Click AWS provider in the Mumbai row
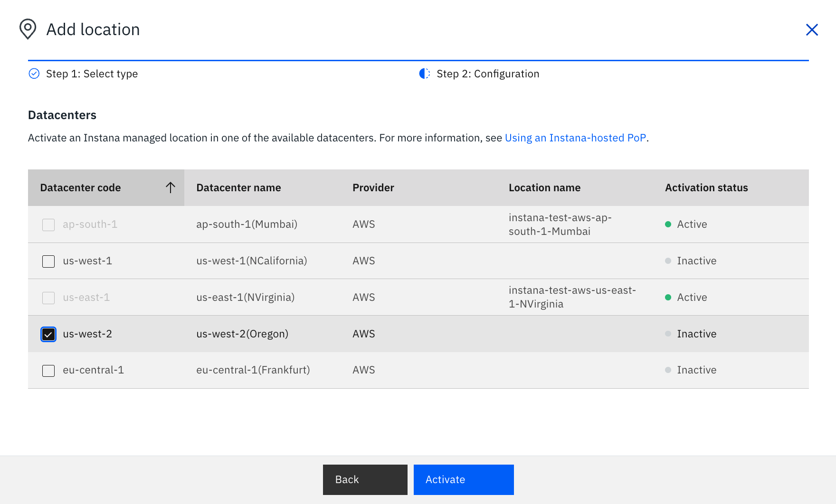This screenshot has width=836, height=504. 364,224
